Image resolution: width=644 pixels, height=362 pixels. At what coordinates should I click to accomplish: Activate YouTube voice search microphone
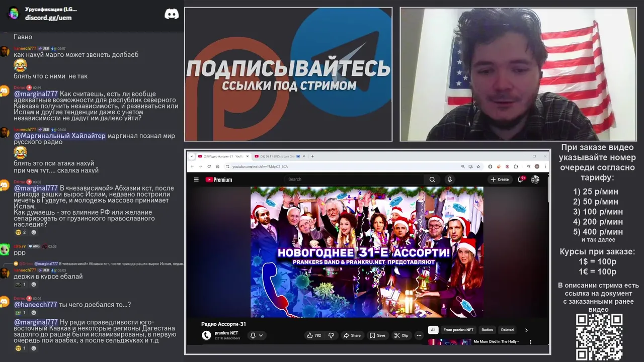[450, 179]
